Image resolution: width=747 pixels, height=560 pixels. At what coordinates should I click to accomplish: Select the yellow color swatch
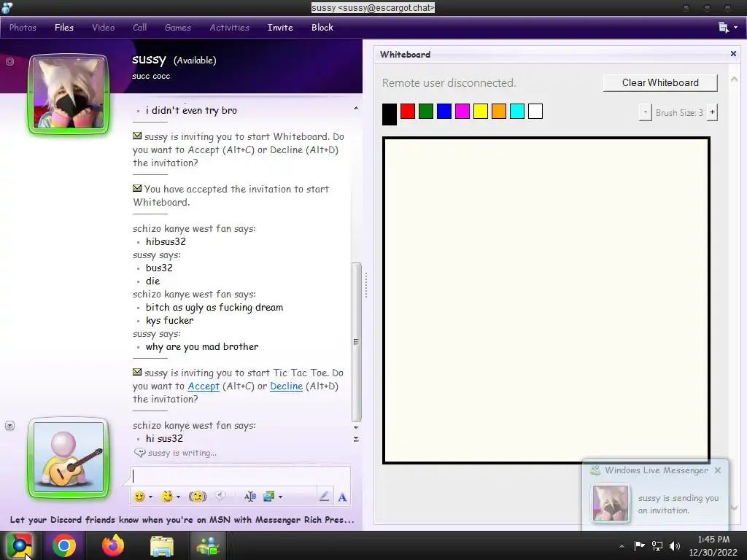(x=481, y=112)
